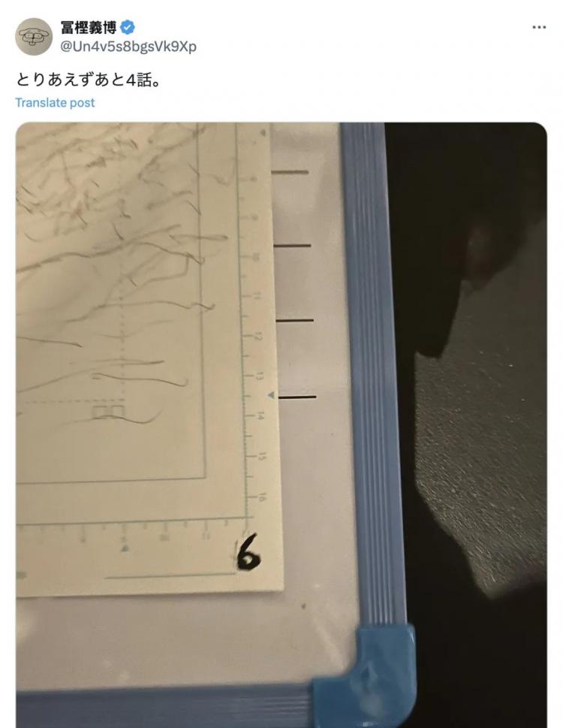Screen dimensions: 563x728
Task: Click the small triangle marker beside ruler
Action: pyautogui.click(x=271, y=395)
